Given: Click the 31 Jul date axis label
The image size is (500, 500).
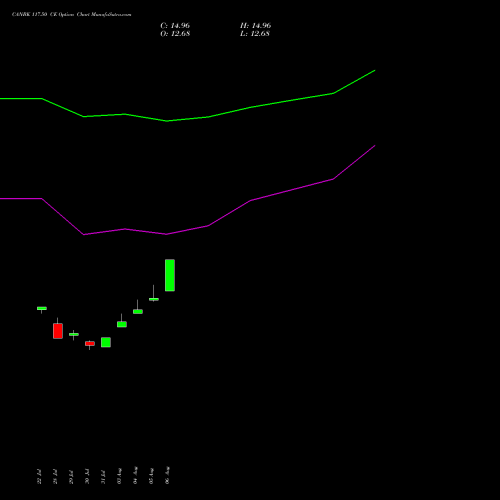Looking at the screenshot, I should 103,477.
